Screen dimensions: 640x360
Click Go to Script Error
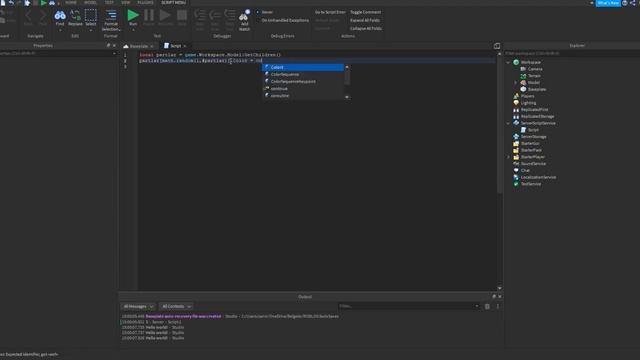coord(330,12)
